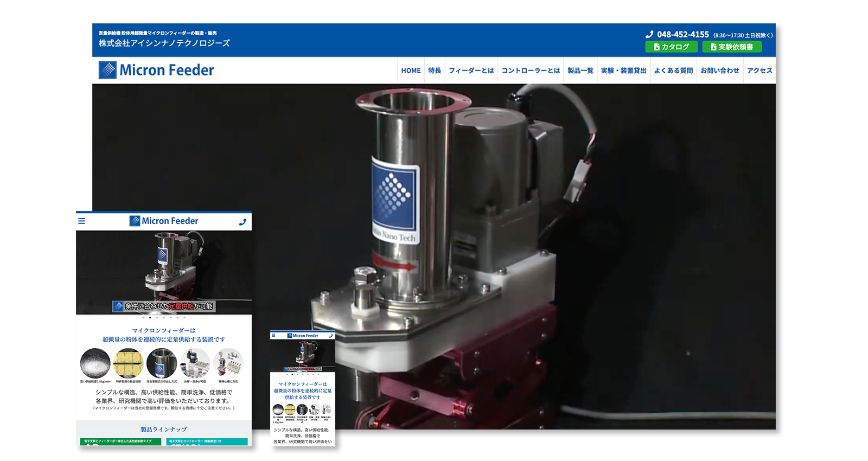This screenshot has height=461, width=868.
Task: Go to the アクセス page
Action: 759,71
